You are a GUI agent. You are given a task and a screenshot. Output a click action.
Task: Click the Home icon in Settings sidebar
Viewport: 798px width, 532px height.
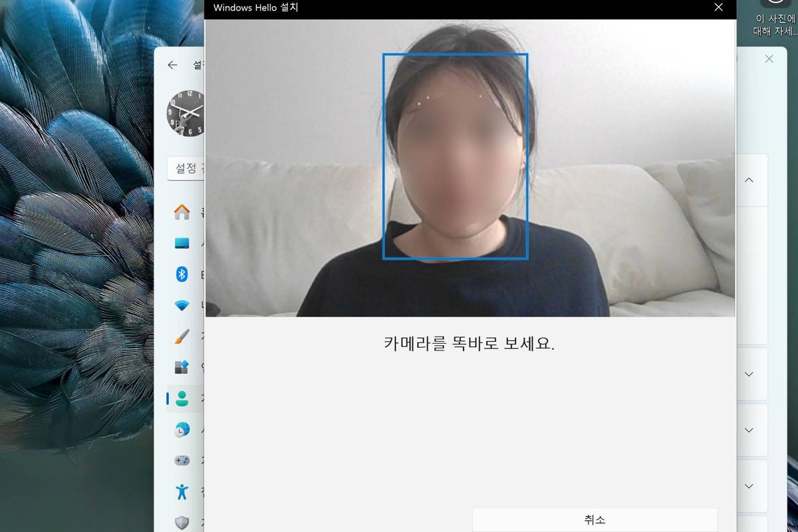coord(182,212)
